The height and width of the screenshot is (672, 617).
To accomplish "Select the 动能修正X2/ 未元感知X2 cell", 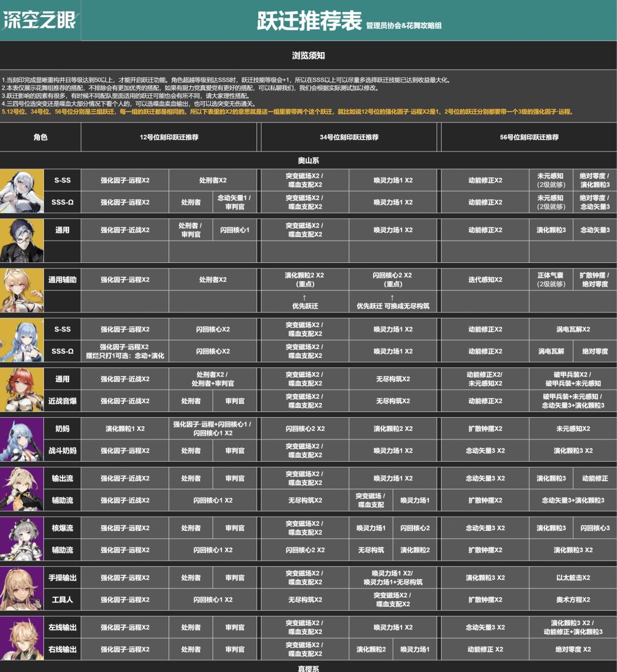I will coord(485,379).
